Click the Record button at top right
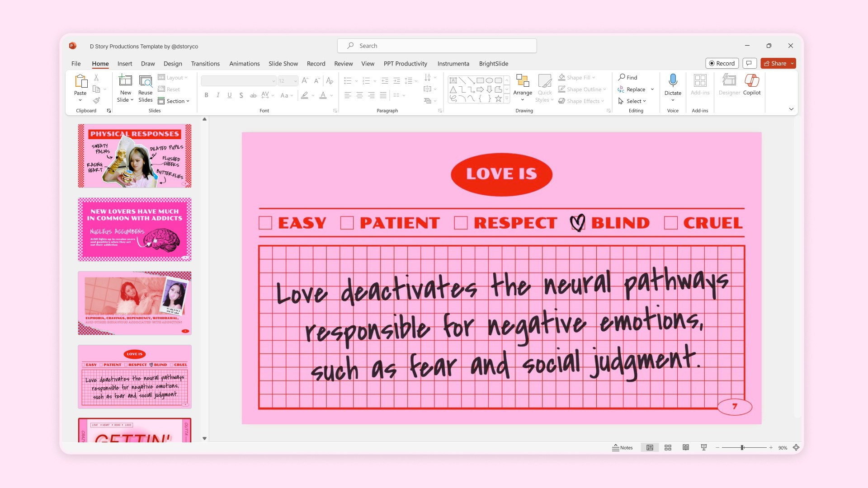The width and height of the screenshot is (868, 488). [722, 63]
